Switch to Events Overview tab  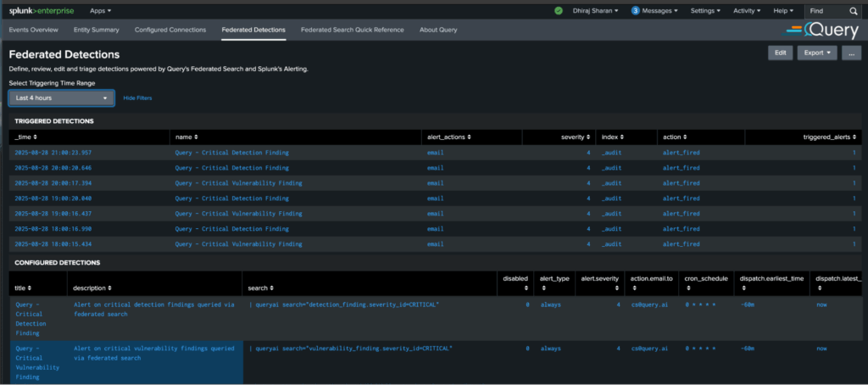pyautogui.click(x=34, y=30)
